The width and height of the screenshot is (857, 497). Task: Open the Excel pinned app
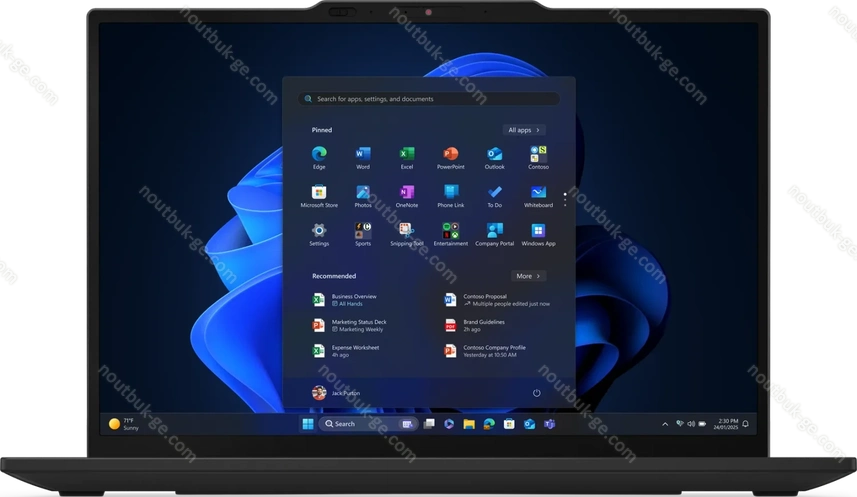click(407, 154)
